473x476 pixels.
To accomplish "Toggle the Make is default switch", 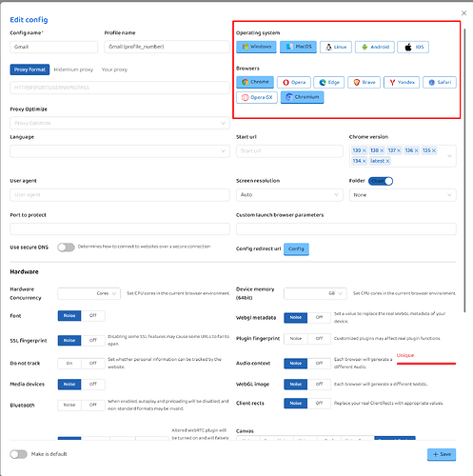I will [x=18, y=454].
